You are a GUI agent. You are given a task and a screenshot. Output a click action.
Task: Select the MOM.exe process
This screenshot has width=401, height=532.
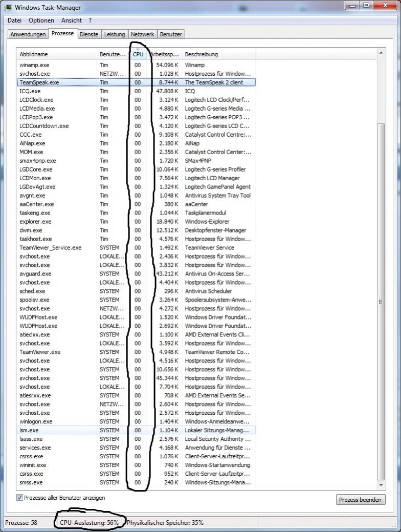coord(136,152)
